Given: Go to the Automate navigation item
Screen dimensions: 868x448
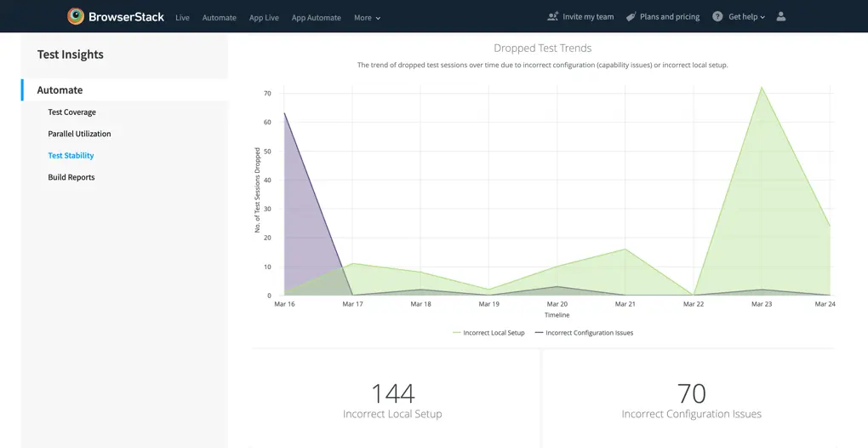Looking at the screenshot, I should 219,18.
